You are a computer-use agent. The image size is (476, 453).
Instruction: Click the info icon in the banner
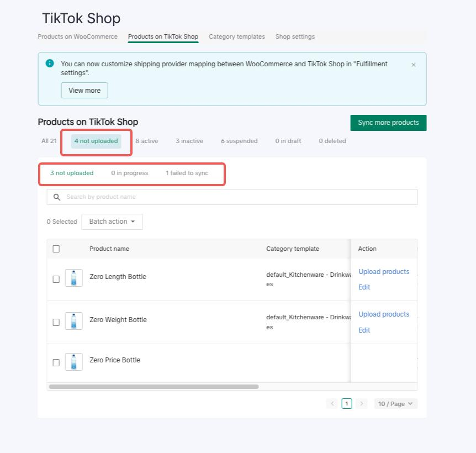[x=50, y=64]
